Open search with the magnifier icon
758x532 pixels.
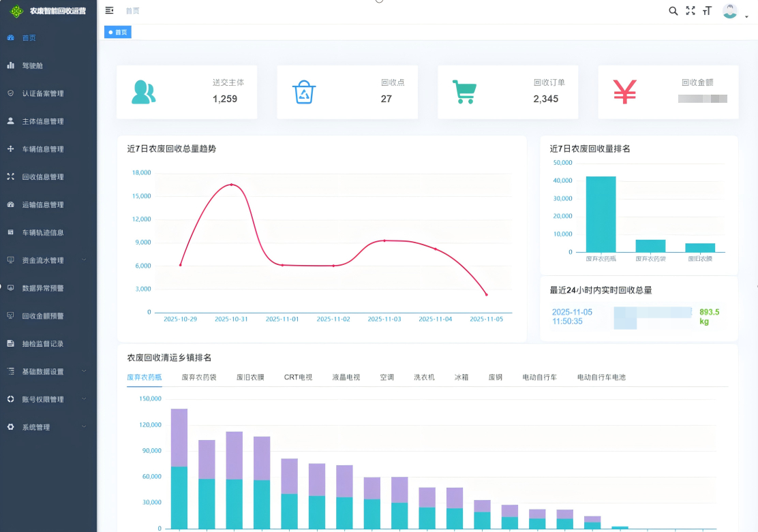[673, 10]
